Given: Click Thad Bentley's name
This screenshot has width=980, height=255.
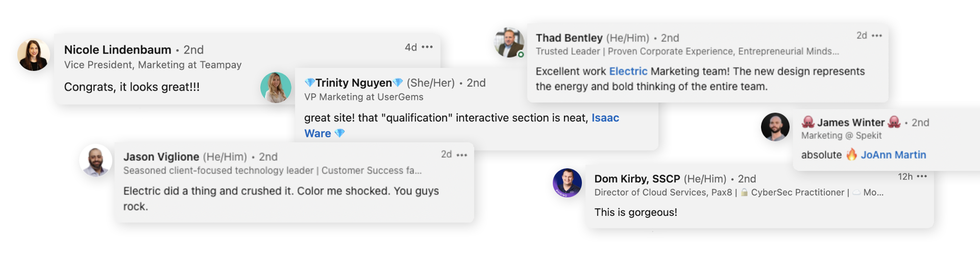Looking at the screenshot, I should (x=569, y=38).
